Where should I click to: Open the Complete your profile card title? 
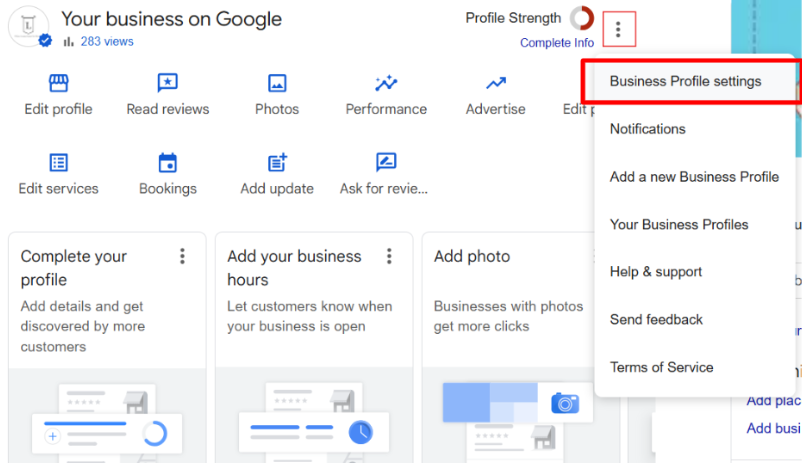(x=74, y=268)
